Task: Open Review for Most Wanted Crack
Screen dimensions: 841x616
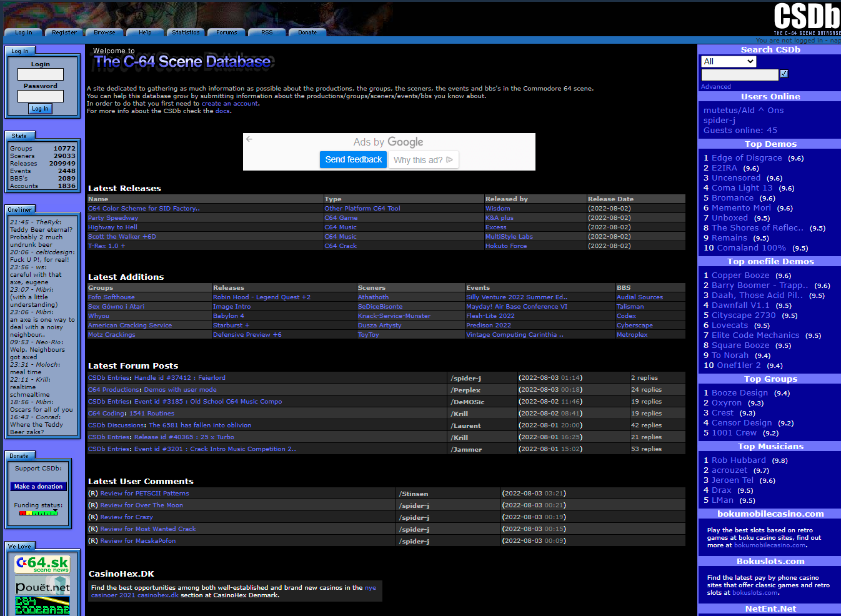Action: (x=148, y=529)
